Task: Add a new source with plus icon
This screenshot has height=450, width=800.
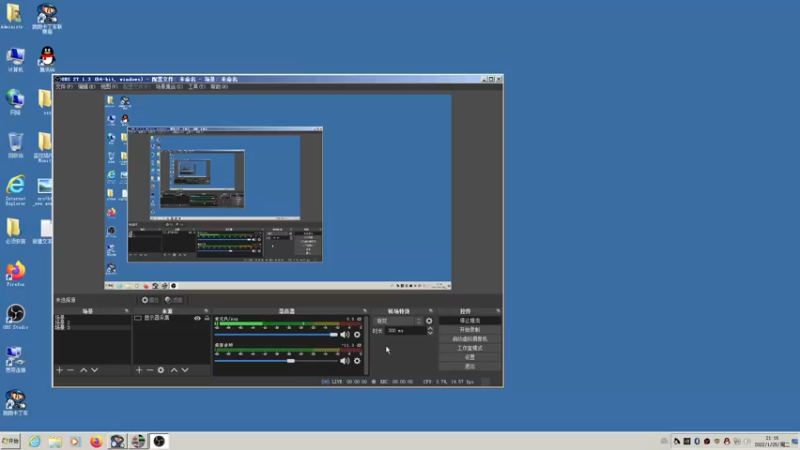Action: [x=139, y=370]
